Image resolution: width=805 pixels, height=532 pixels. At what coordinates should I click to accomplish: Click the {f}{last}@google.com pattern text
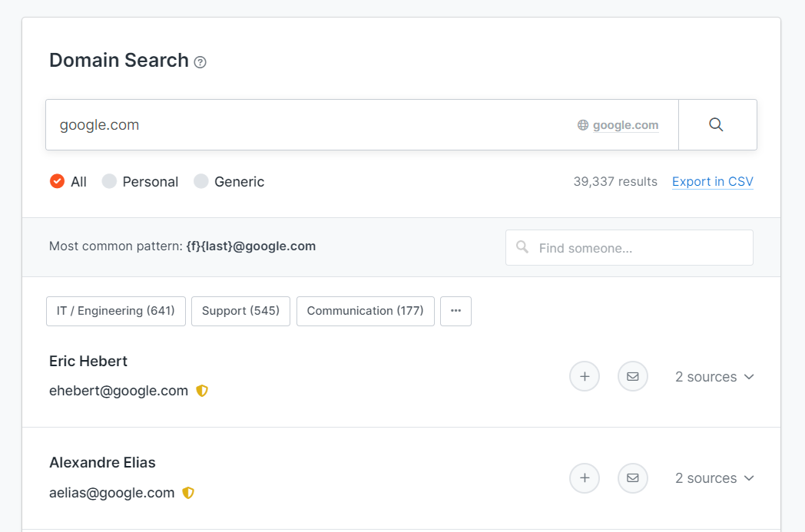251,246
